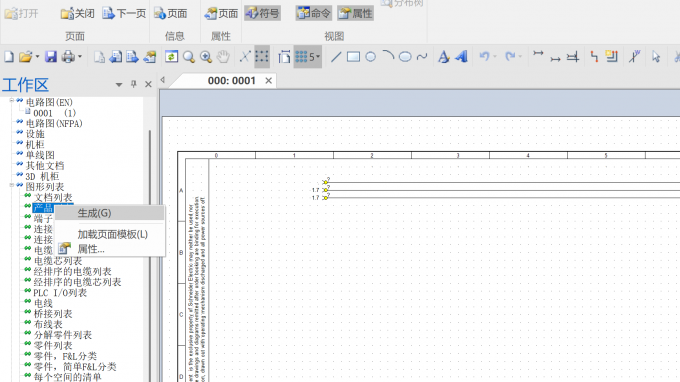Screen dimensions: 680x382
Task: Select the Line drawing tool
Action: (x=336, y=57)
